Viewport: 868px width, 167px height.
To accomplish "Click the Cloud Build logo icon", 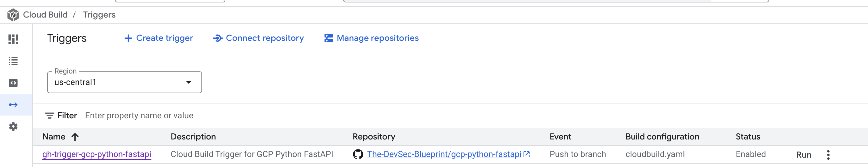I will point(13,15).
